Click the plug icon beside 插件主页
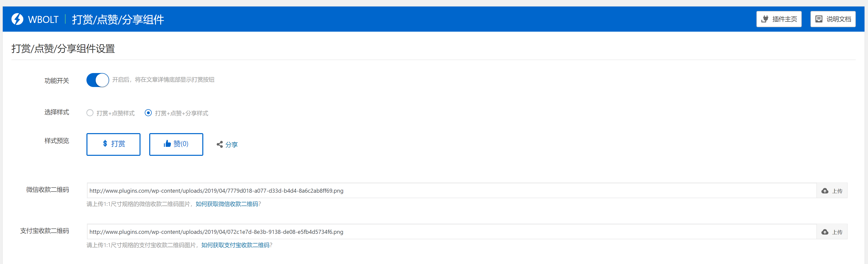The image size is (868, 264). pyautogui.click(x=765, y=19)
